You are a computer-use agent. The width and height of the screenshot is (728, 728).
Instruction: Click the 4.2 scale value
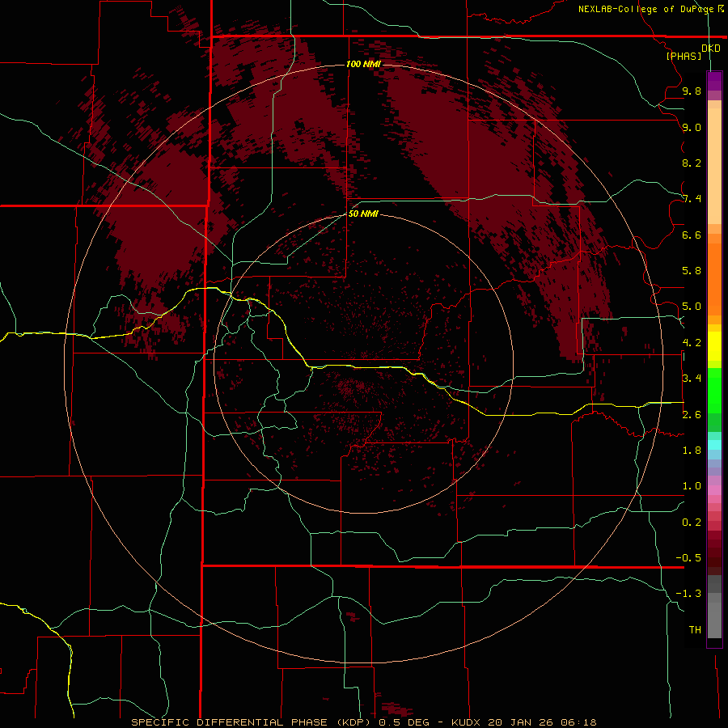(x=692, y=343)
